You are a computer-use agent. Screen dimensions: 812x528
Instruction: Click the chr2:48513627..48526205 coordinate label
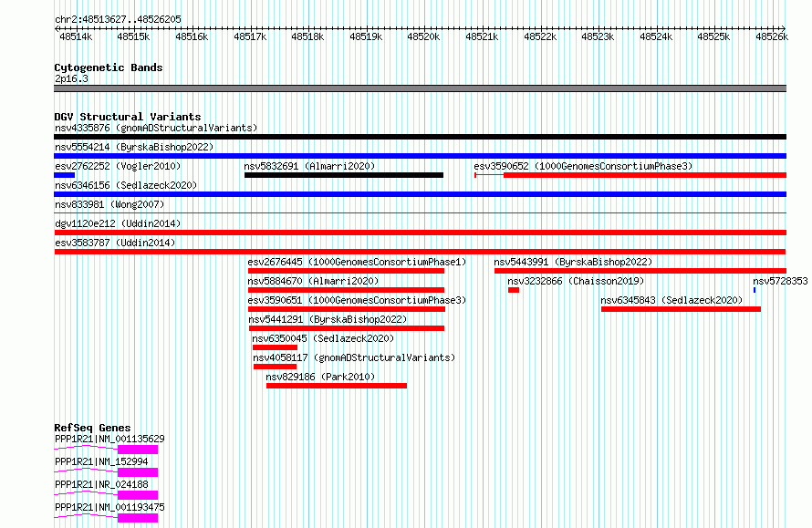(x=118, y=19)
